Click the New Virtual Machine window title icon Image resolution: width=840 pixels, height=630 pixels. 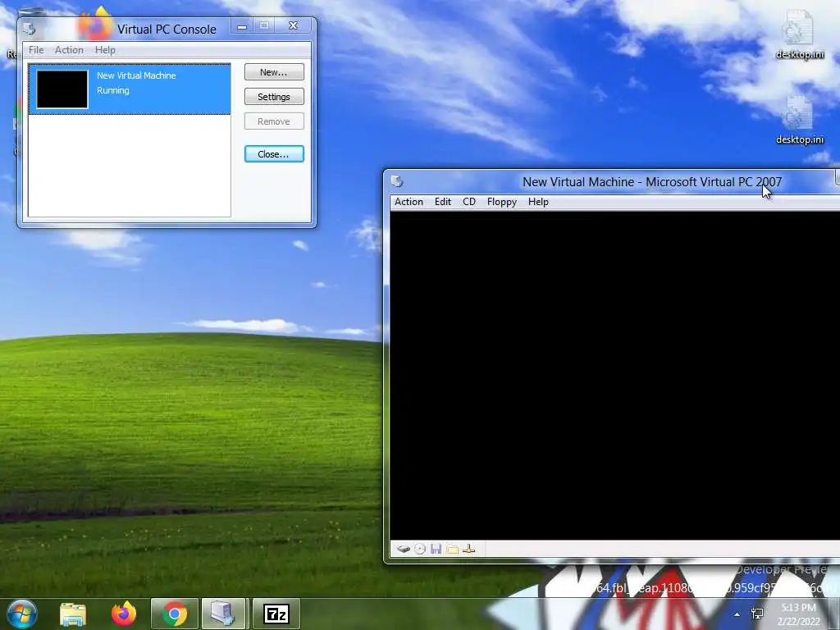397,181
